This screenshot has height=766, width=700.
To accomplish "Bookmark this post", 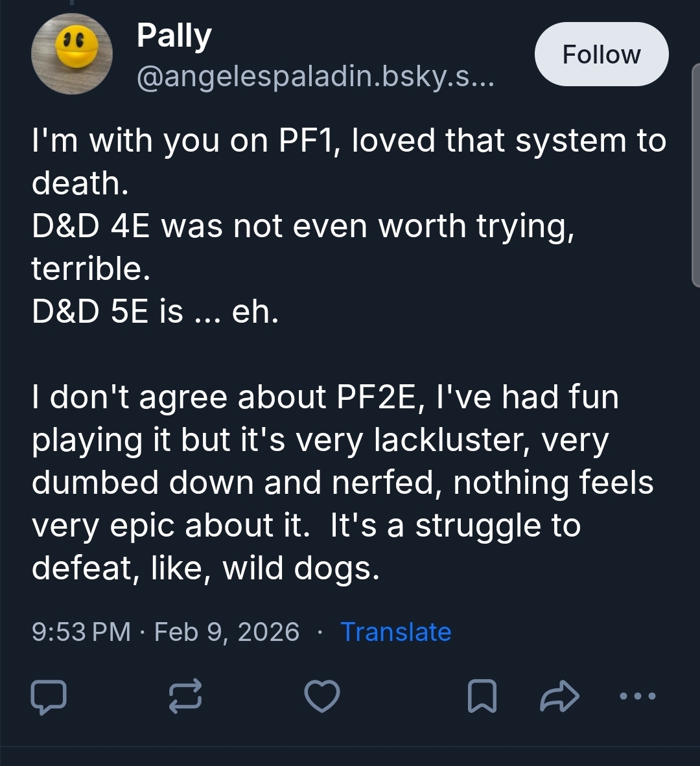I will 482,697.
